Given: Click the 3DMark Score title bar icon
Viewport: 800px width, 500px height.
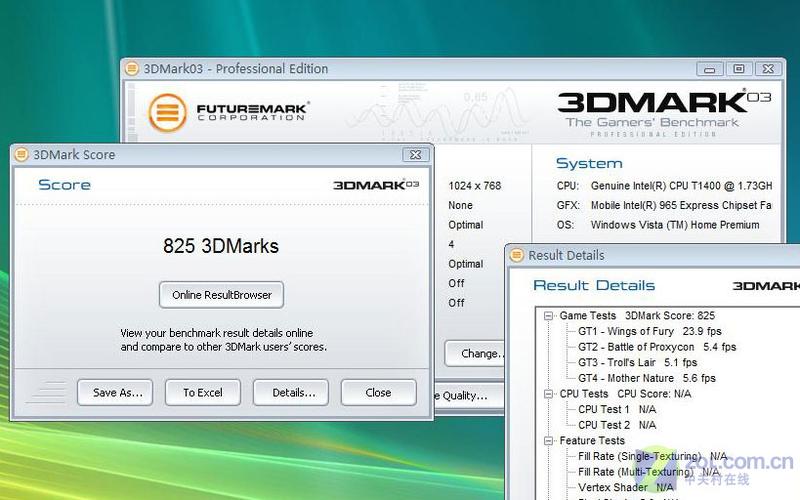Looking at the screenshot, I should 21,154.
